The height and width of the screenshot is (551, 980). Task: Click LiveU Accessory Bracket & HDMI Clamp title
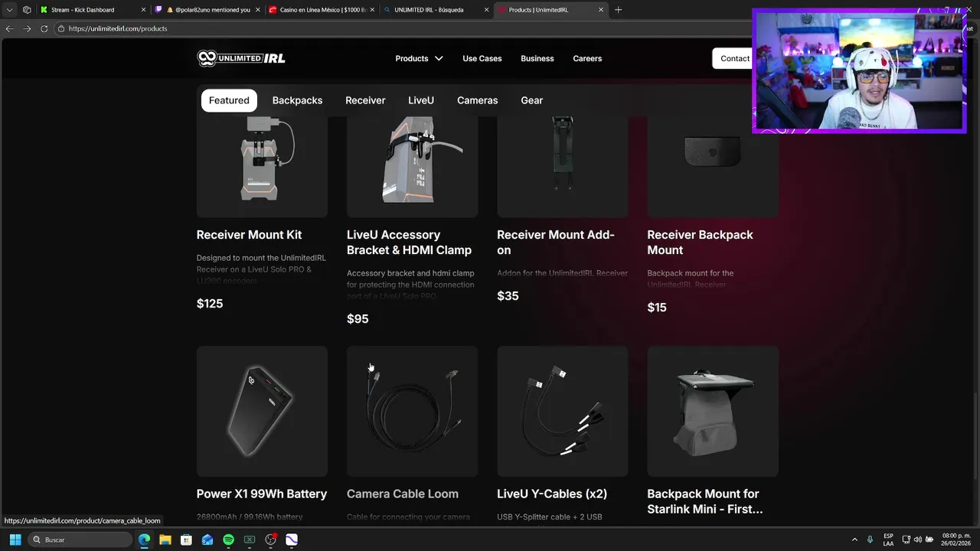(409, 243)
